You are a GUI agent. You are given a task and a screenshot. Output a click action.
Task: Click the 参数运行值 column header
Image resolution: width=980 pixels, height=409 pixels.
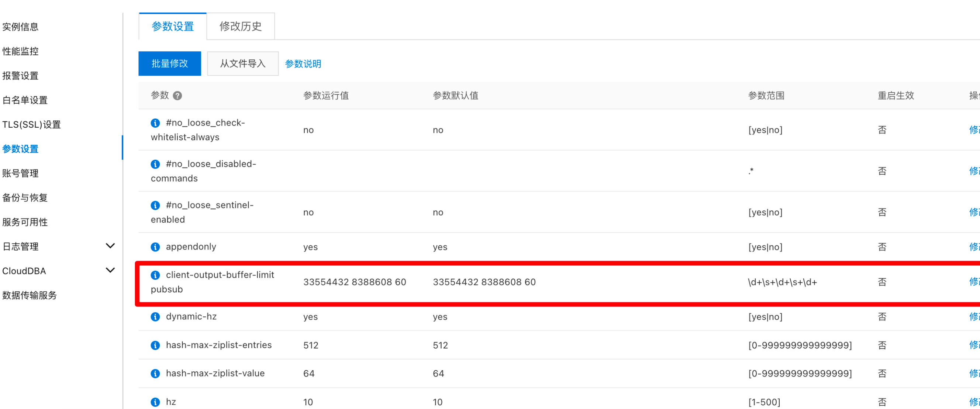pyautogui.click(x=326, y=96)
